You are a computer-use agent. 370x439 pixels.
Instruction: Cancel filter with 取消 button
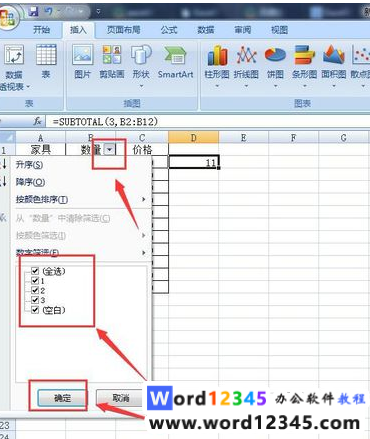[x=120, y=397]
